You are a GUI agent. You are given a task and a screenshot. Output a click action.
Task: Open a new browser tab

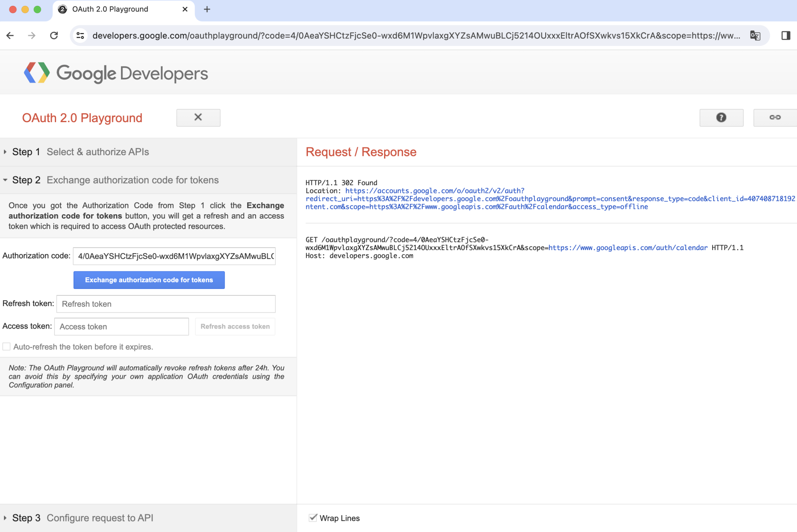[x=207, y=9]
